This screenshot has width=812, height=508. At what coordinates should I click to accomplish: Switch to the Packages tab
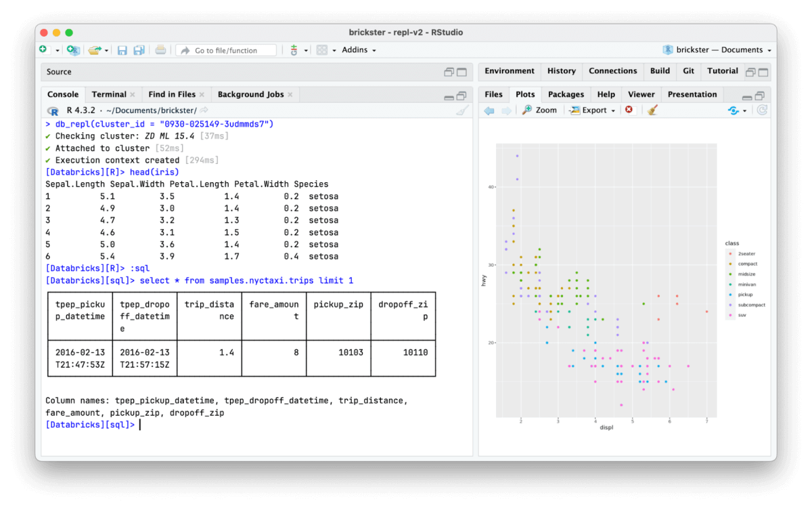pyautogui.click(x=566, y=94)
